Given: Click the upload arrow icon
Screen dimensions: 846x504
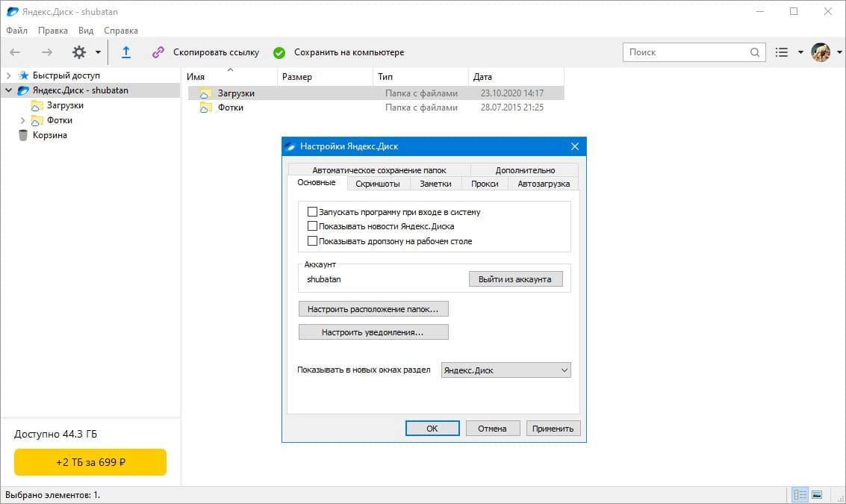Looking at the screenshot, I should tap(125, 52).
